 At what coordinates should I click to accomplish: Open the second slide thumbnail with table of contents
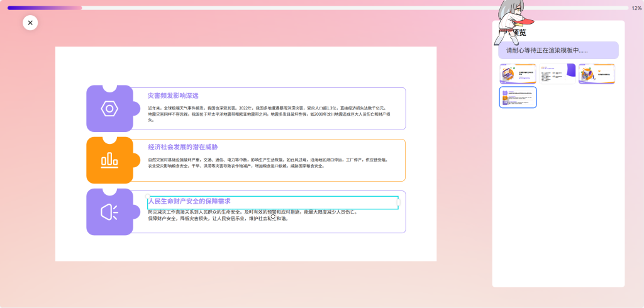pos(557,74)
